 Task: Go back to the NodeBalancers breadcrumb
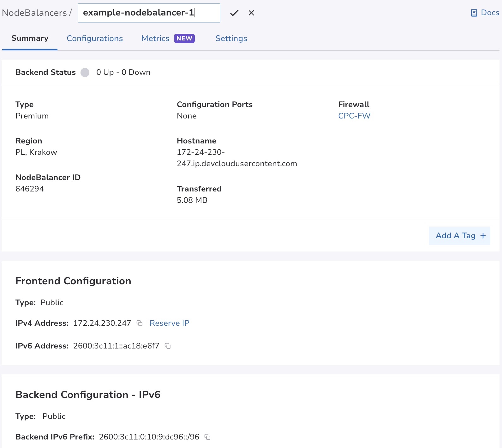(x=34, y=13)
